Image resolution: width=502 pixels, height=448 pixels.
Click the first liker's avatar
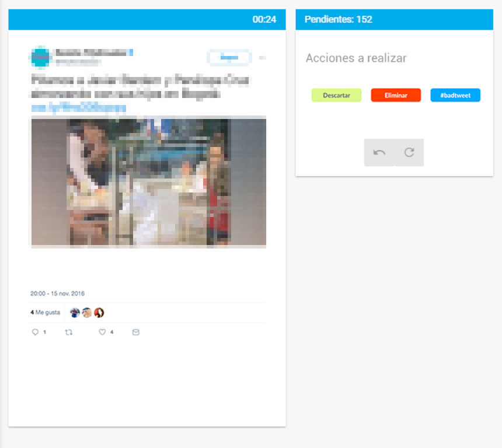(75, 313)
